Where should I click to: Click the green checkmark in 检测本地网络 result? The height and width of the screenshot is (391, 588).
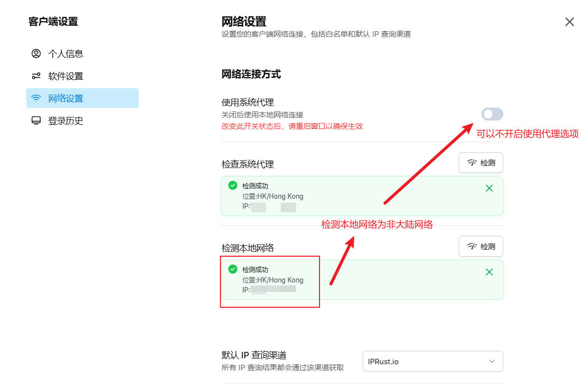click(232, 269)
